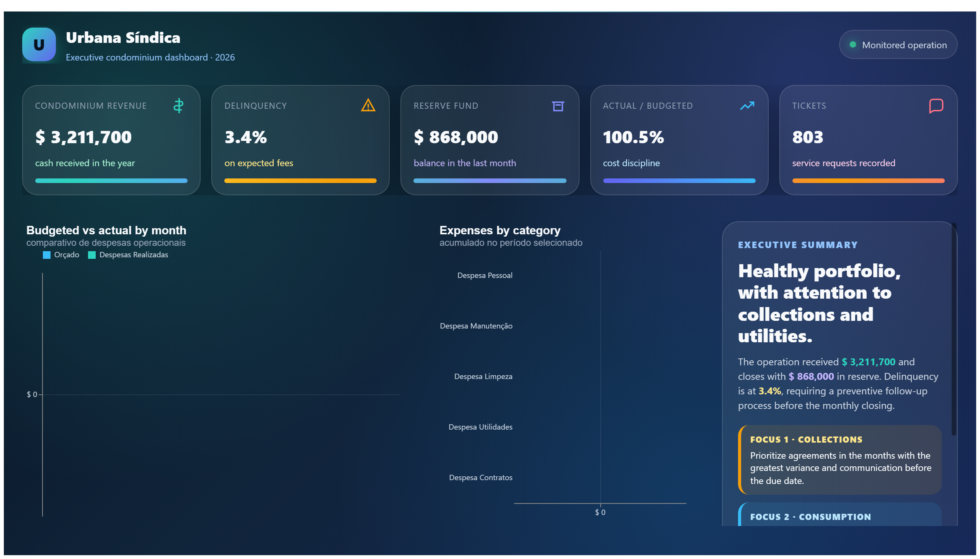Image resolution: width=980 pixels, height=559 pixels.
Task: Click the dollar sign revenue icon
Action: click(x=178, y=106)
